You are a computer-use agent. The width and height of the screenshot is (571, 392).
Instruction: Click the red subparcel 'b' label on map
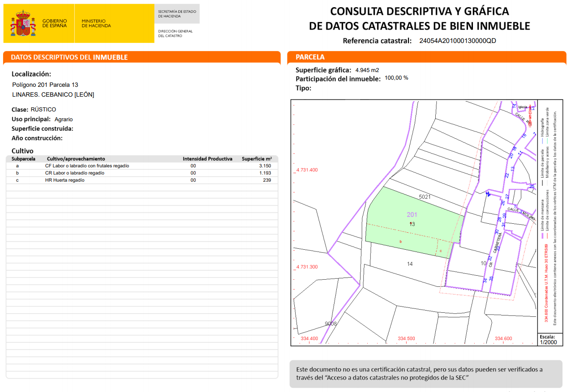pyautogui.click(x=401, y=242)
